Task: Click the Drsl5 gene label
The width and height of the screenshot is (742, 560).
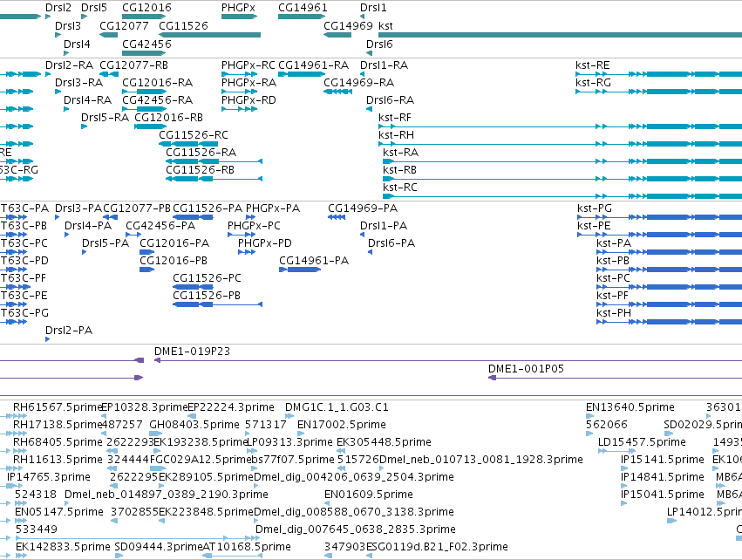Action: (94, 8)
